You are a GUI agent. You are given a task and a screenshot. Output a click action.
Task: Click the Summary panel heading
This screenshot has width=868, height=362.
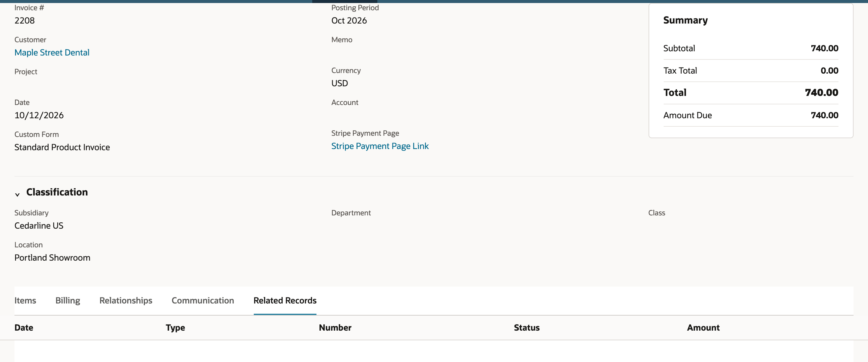pos(685,20)
